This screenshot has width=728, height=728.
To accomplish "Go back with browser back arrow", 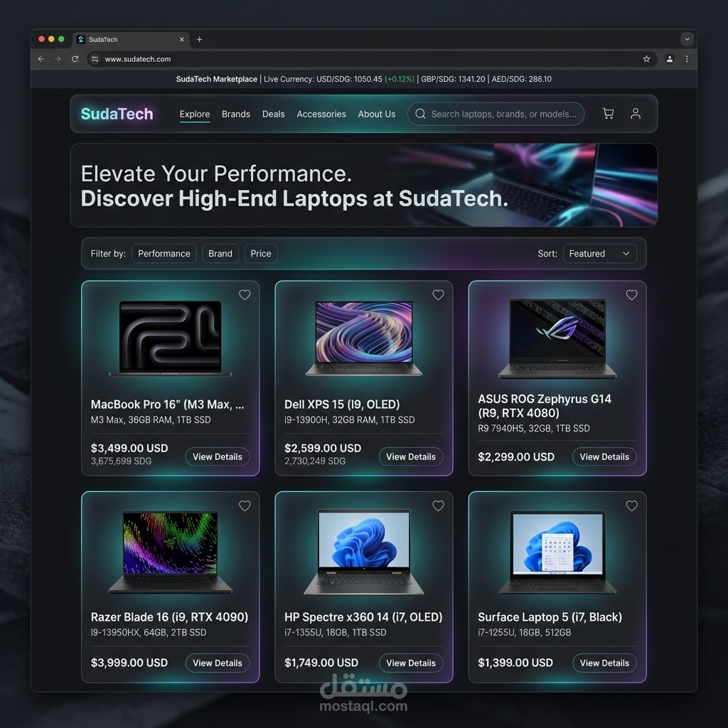I will (x=41, y=59).
